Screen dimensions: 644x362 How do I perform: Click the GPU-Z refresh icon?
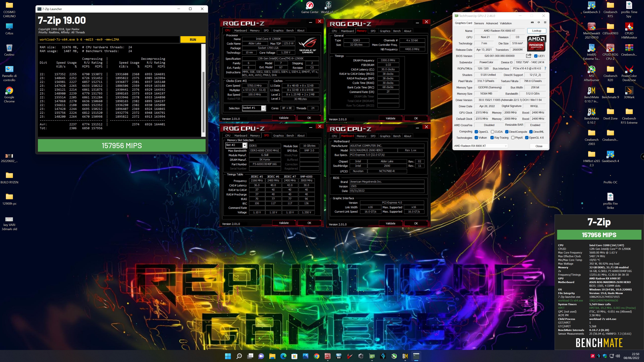pos(539,22)
